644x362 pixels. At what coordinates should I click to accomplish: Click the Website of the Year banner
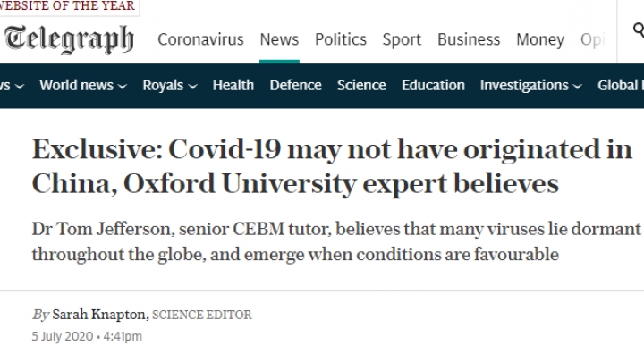pyautogui.click(x=68, y=6)
